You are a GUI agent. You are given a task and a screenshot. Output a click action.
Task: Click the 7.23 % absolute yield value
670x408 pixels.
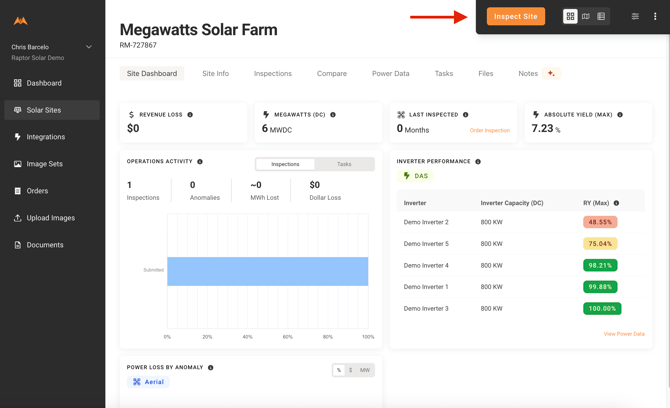pos(546,128)
